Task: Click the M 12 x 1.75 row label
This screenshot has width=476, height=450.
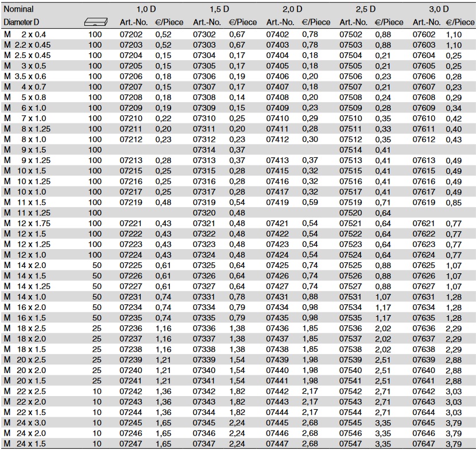Action: pyautogui.click(x=27, y=223)
